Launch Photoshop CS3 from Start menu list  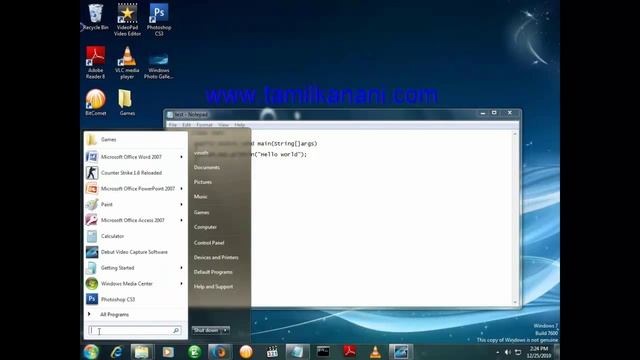pyautogui.click(x=136, y=300)
